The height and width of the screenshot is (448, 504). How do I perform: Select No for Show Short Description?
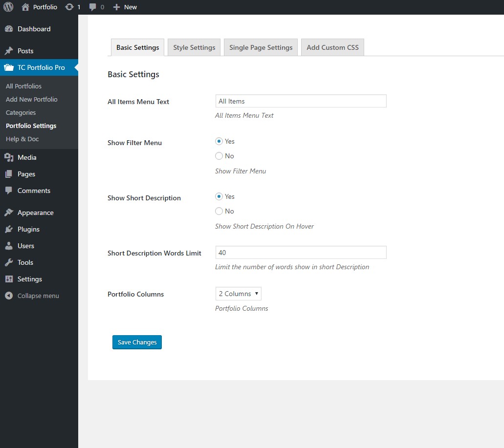click(x=219, y=211)
